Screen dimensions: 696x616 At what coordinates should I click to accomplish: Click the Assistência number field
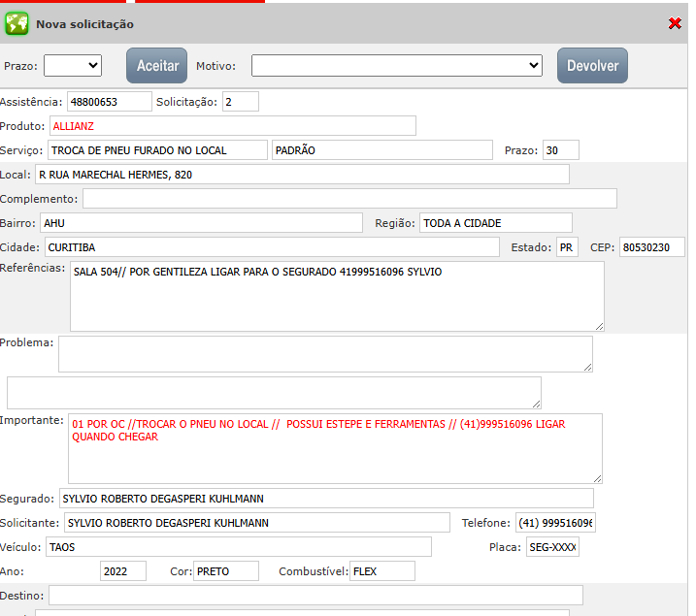(x=109, y=101)
